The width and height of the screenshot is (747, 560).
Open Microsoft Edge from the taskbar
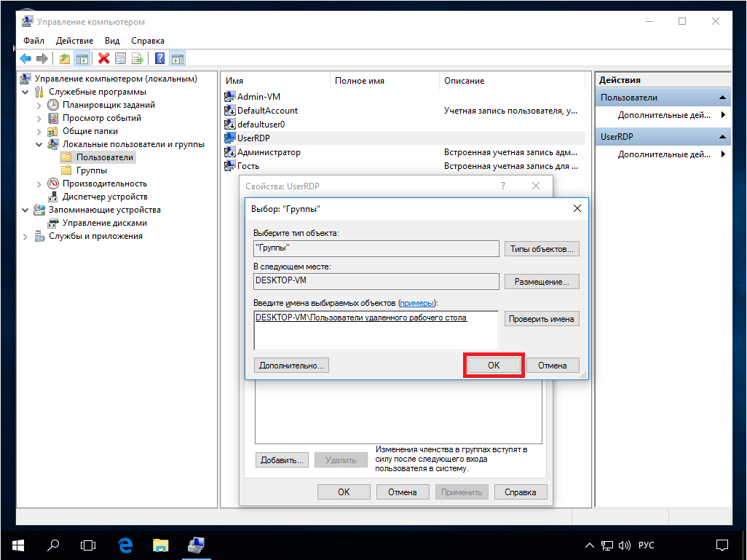pyautogui.click(x=125, y=545)
